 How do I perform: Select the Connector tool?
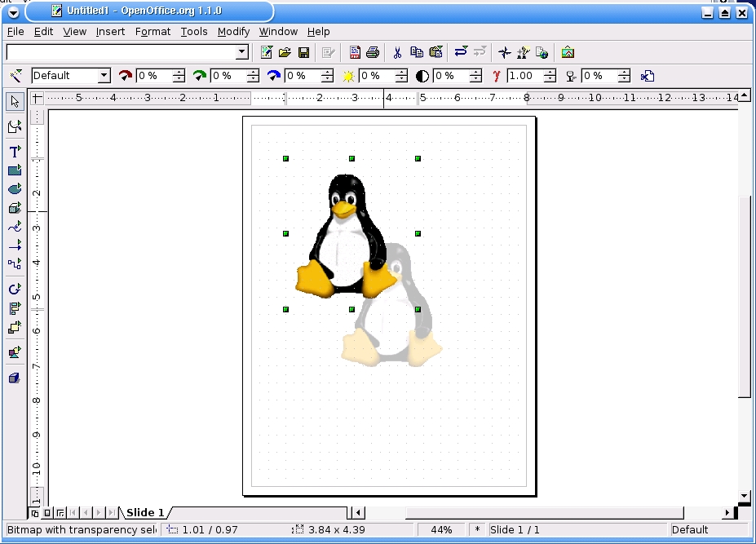[x=14, y=263]
